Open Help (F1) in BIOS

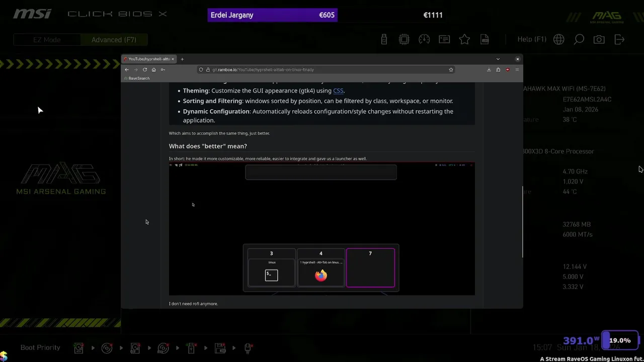(x=532, y=39)
